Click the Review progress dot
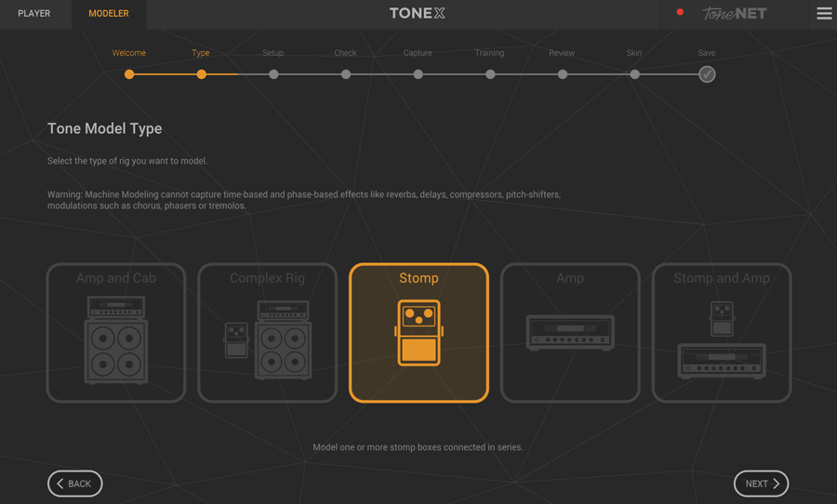Image resolution: width=837 pixels, height=504 pixels. pyautogui.click(x=563, y=74)
